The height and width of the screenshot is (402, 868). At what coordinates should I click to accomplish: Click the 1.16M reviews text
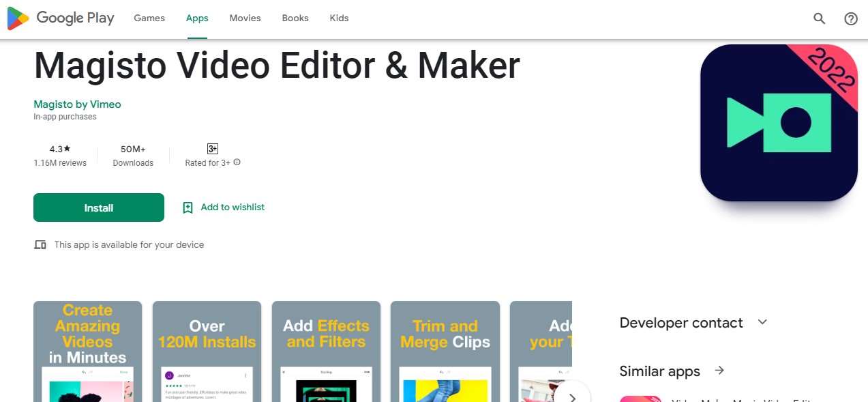click(x=60, y=163)
